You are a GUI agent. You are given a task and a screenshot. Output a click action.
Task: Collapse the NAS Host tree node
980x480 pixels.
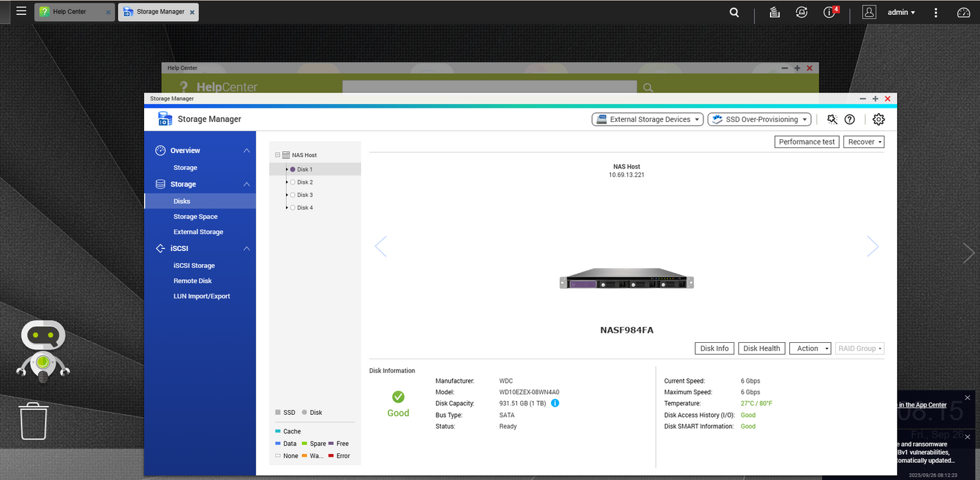278,156
